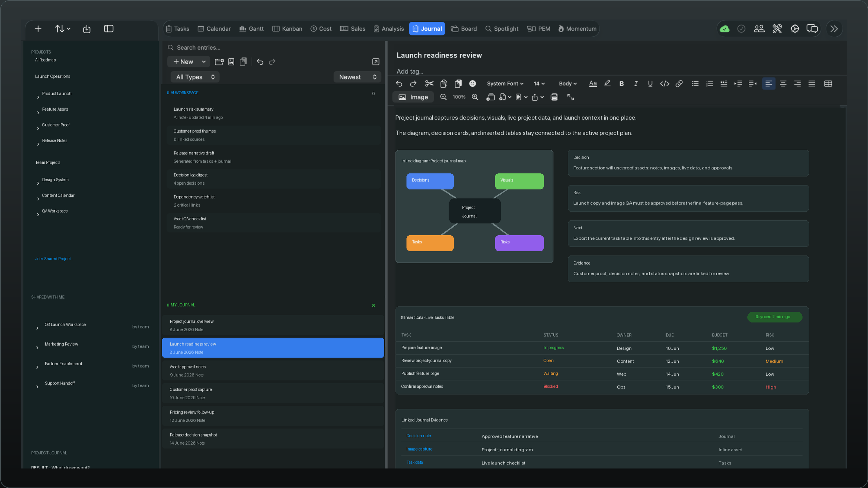
Task: Click the import download icon top left
Action: [87, 29]
